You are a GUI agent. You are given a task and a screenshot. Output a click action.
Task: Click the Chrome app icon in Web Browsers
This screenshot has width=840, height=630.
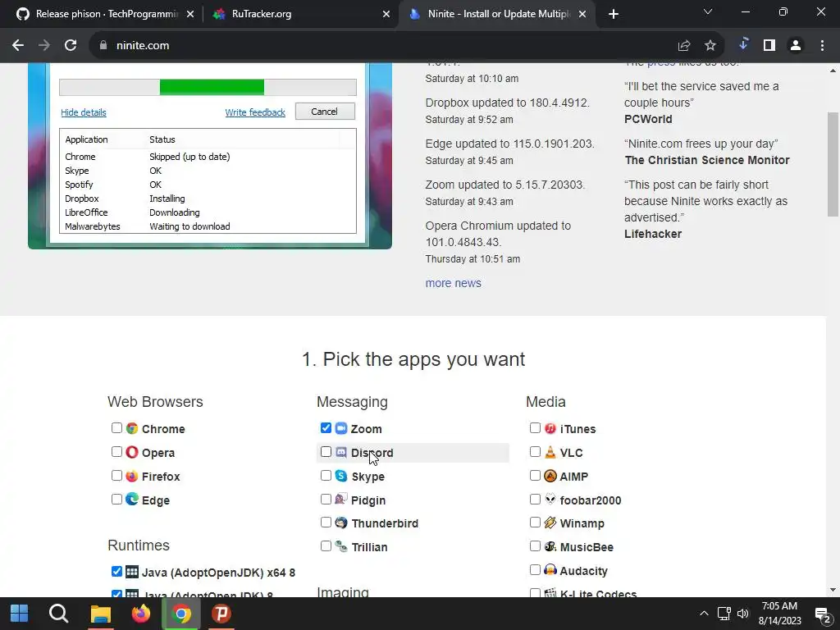[x=132, y=428]
